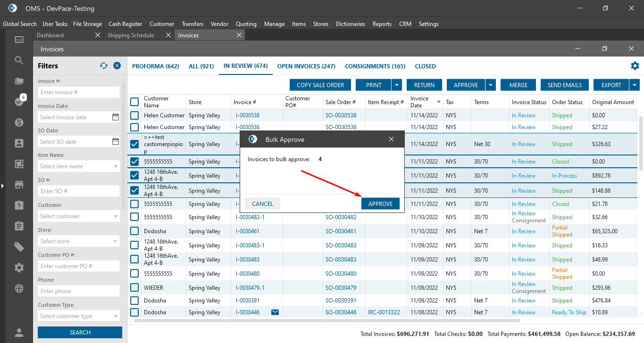Click the globe icon in sidebar
The height and width of the screenshot is (343, 644).
click(19, 288)
